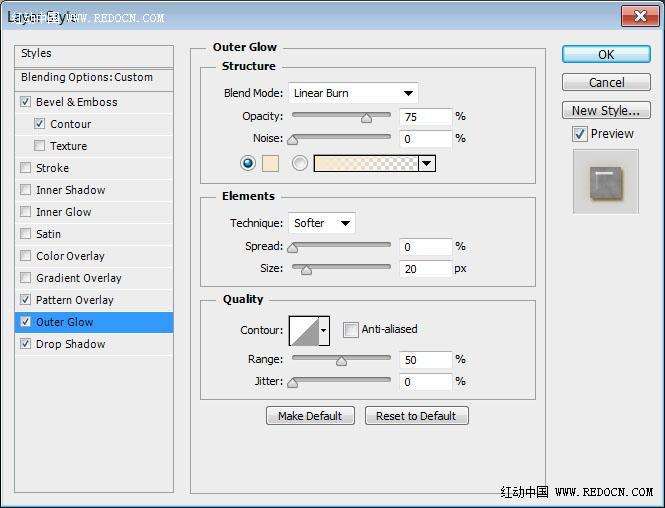Select the gradient radio button
The height and width of the screenshot is (508, 665).
tap(300, 163)
